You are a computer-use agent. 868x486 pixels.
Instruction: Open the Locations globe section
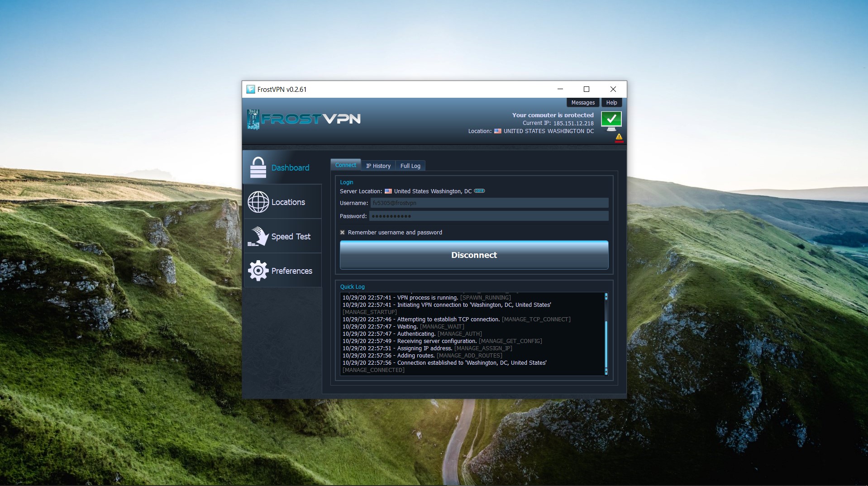[282, 202]
